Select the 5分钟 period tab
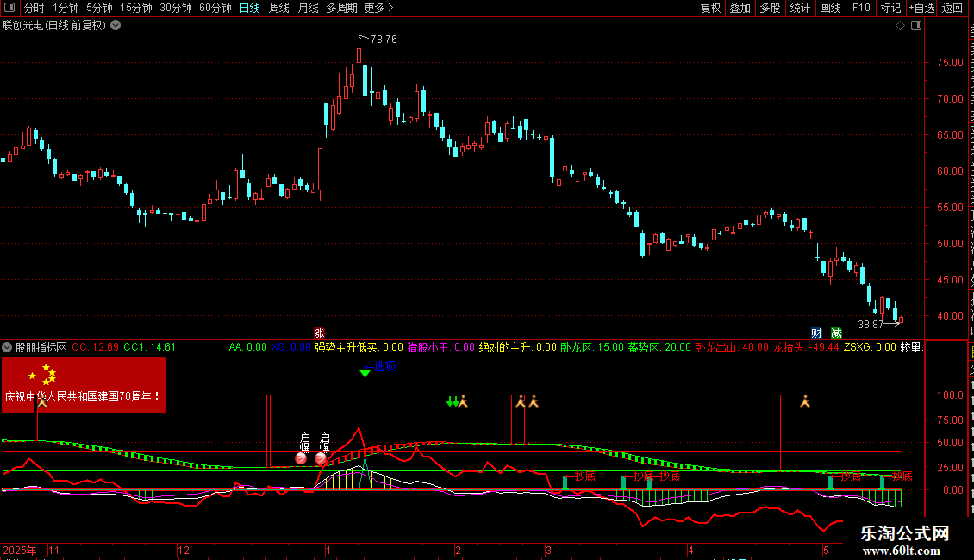This screenshot has height=560, width=974. point(99,8)
